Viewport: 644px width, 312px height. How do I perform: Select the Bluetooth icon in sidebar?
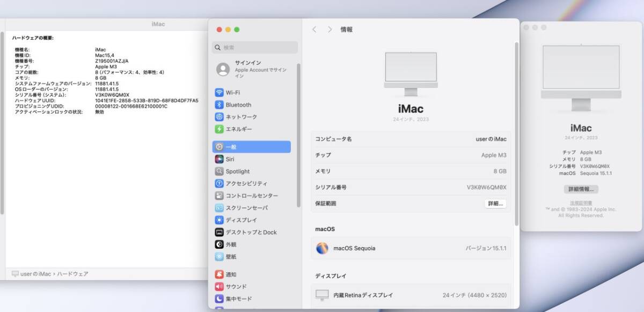click(219, 105)
